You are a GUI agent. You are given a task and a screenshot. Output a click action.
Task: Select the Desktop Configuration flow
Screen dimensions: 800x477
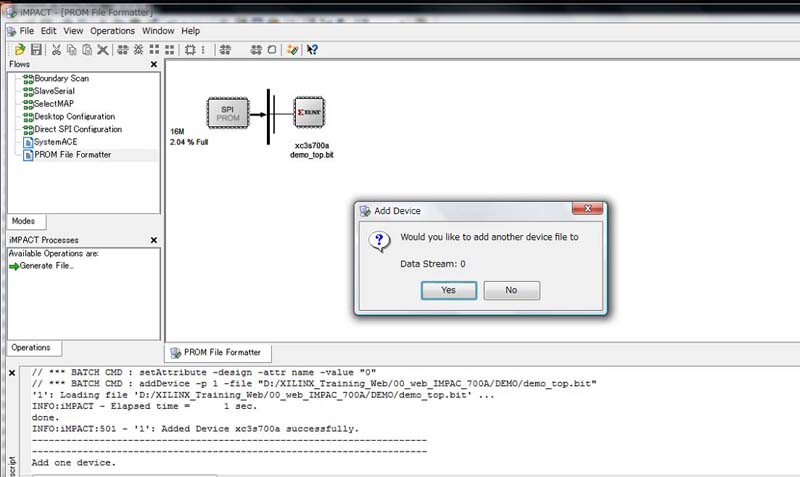pyautogui.click(x=74, y=116)
